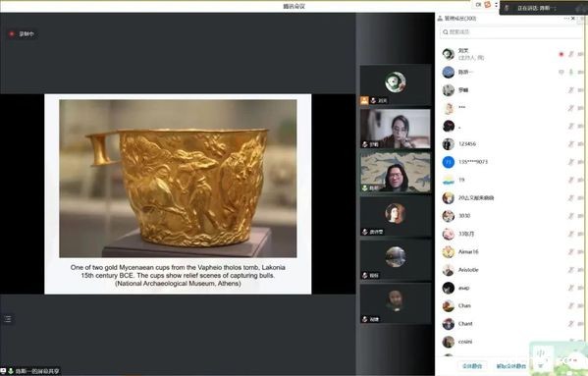588x376 pixels.
Task: Select the video tile of the woman with the patterned background
Action: [x=396, y=172]
